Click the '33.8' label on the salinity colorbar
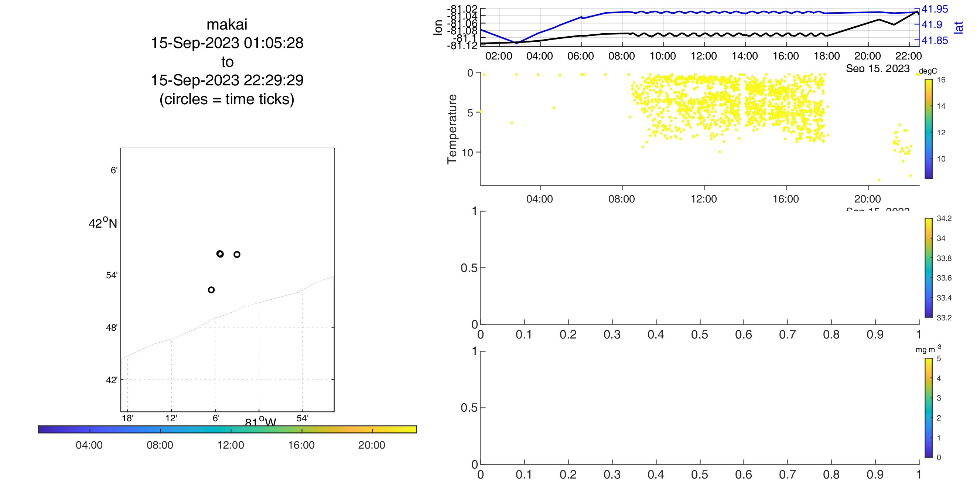 pyautogui.click(x=944, y=258)
